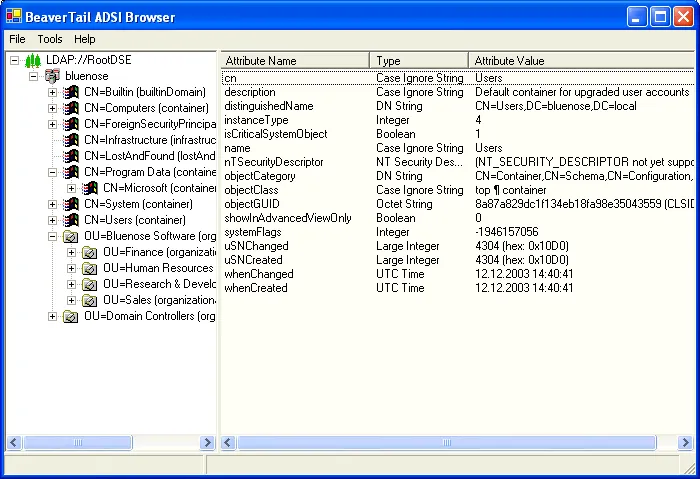The width and height of the screenshot is (700, 479).
Task: Expand the CN=ForeignSecurityPrincipals node
Action: 53,125
